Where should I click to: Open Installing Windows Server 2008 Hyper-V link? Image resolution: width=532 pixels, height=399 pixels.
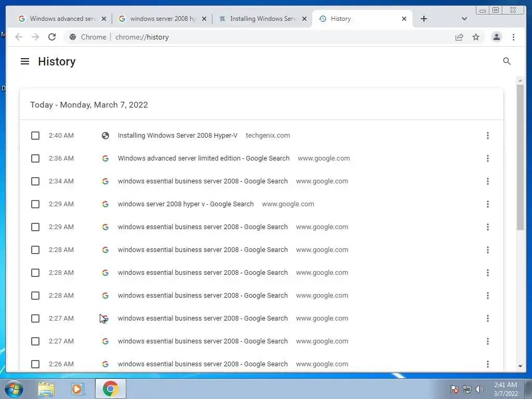178,136
